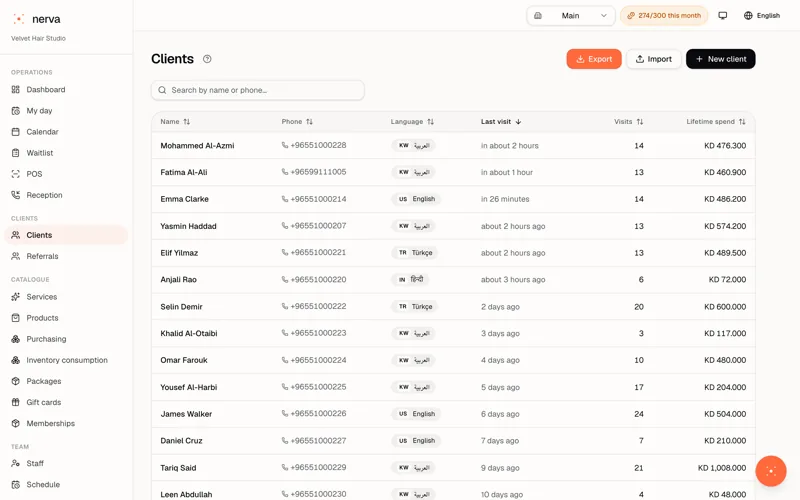
Task: Click the search magnifier icon
Action: [x=162, y=90]
